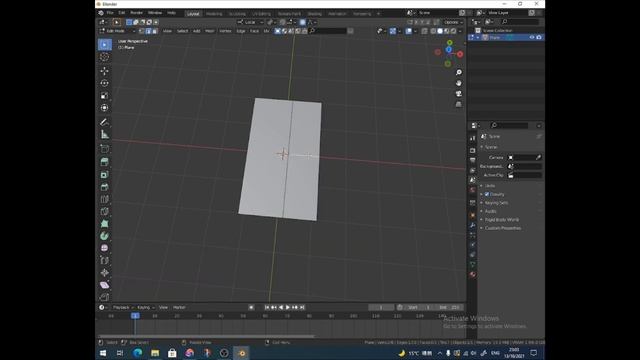Expand the Rigid Body World panel

pyautogui.click(x=502, y=220)
